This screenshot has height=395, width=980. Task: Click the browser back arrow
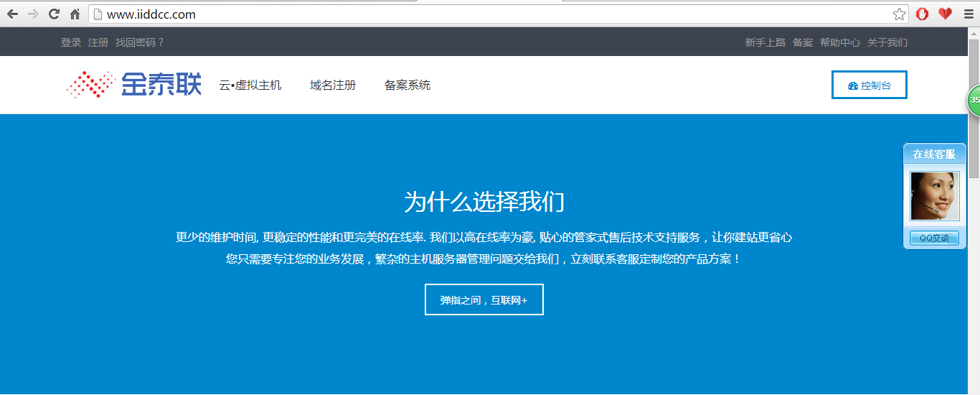coord(12,14)
